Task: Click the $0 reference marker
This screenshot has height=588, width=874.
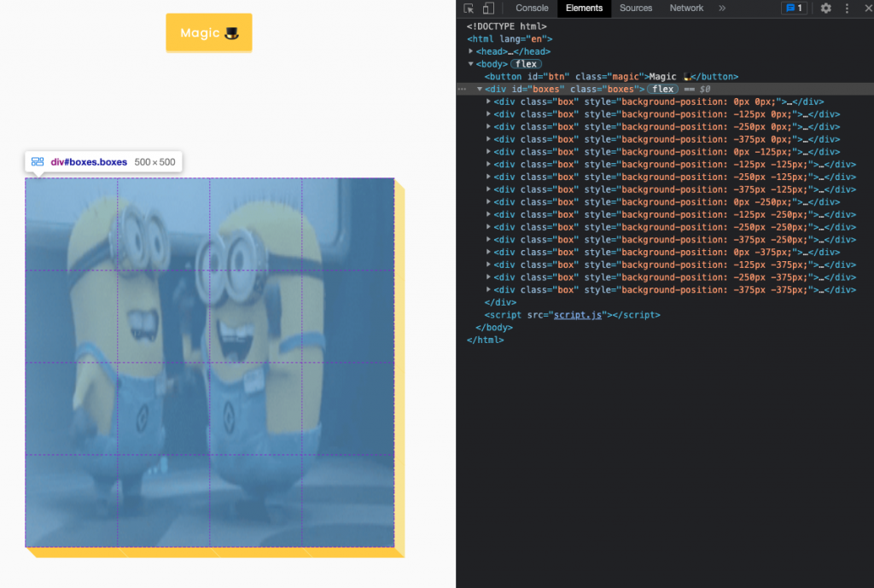Action: (x=704, y=89)
